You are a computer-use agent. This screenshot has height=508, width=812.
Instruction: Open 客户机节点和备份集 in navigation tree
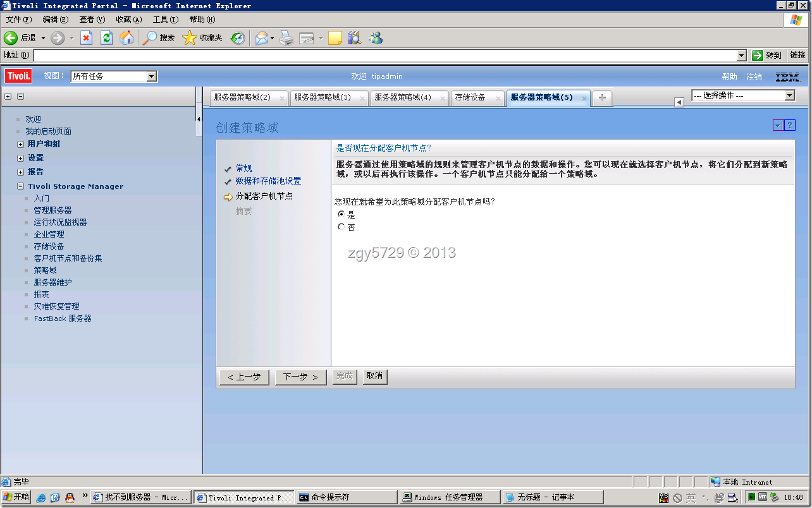pos(68,258)
